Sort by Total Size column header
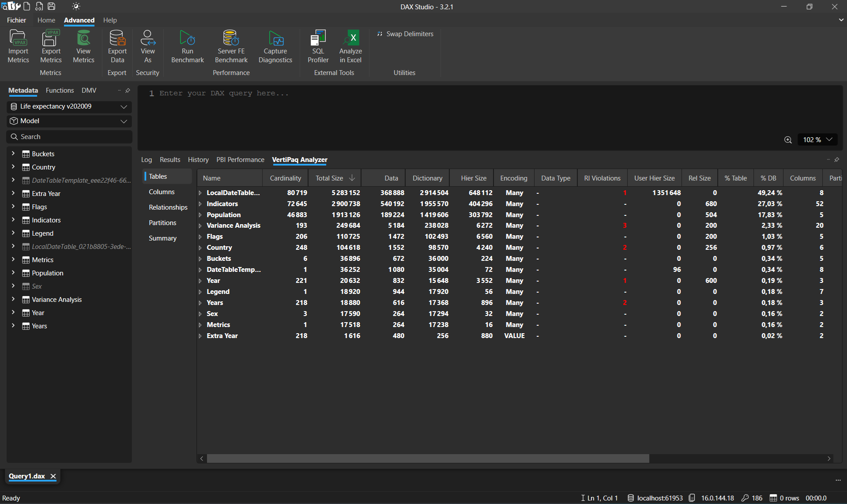The height and width of the screenshot is (504, 847). click(x=335, y=178)
